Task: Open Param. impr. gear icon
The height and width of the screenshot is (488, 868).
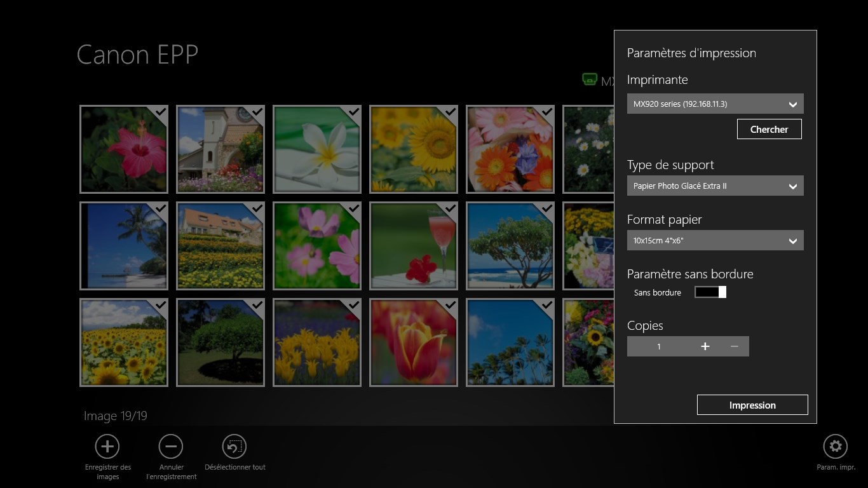Action: (836, 447)
